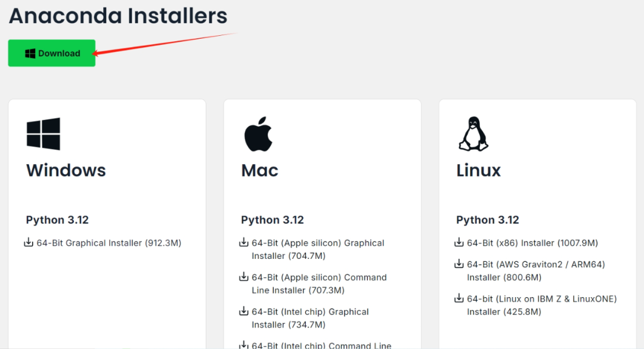Click download icon beside Apple silicon Graphical Installer

tap(243, 242)
